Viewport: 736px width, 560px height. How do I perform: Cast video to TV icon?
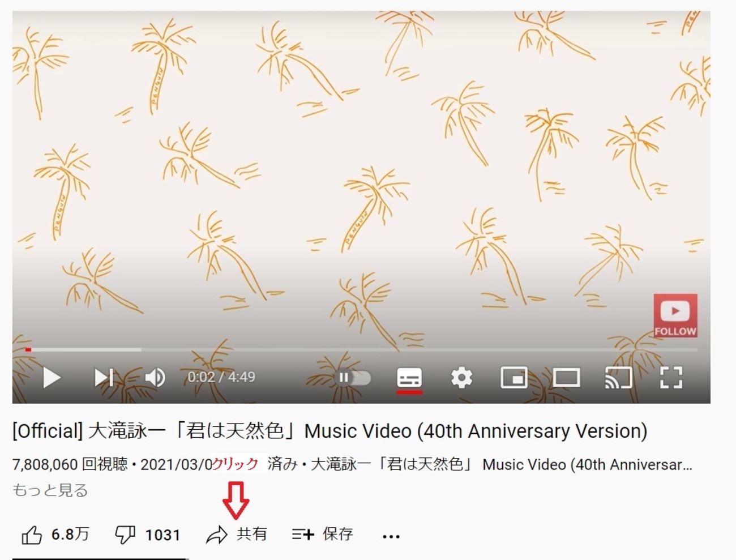pos(618,378)
